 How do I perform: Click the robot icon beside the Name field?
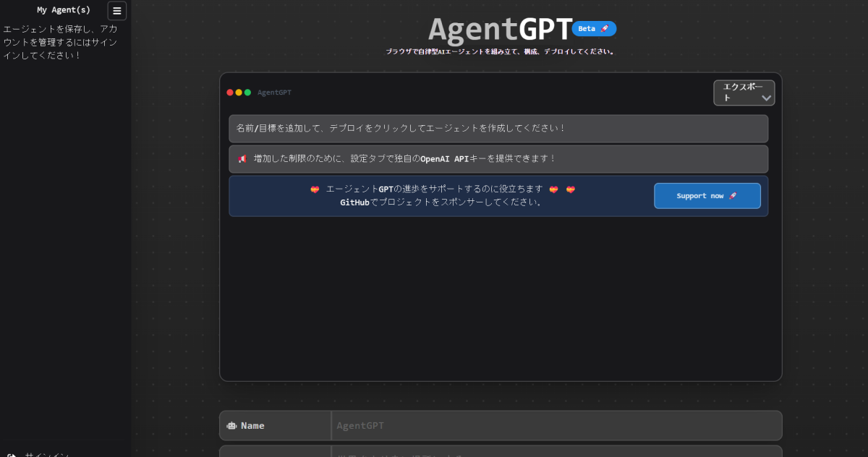(x=232, y=425)
